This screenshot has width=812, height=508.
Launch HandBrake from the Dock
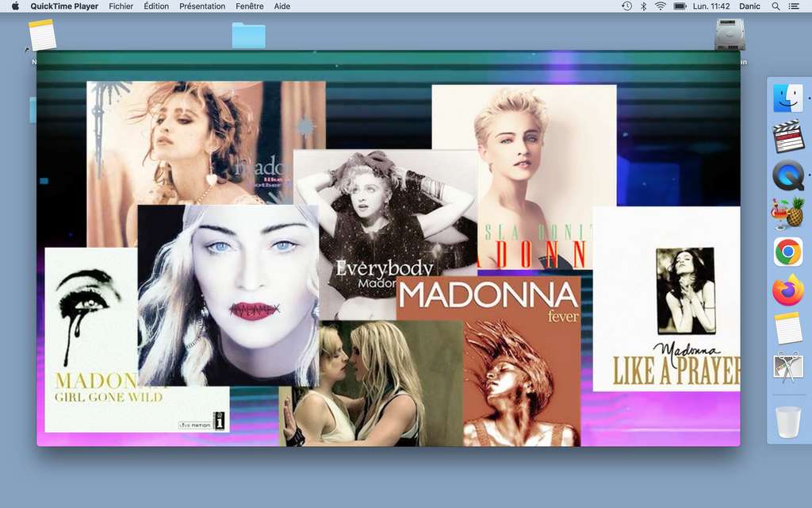point(788,214)
